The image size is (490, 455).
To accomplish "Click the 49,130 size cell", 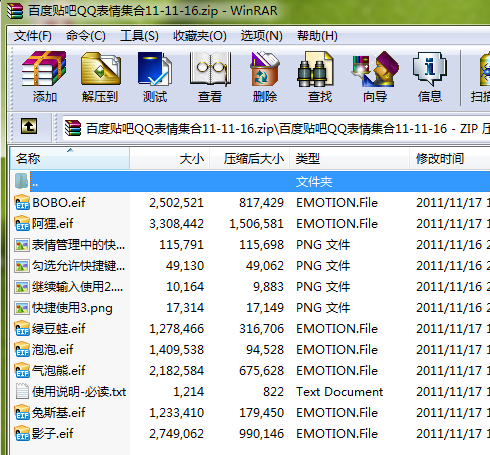I will pyautogui.click(x=185, y=266).
